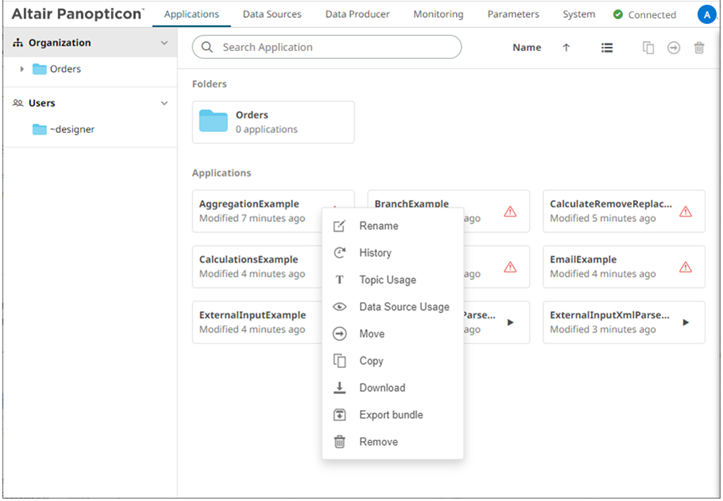Click the CalculateRemoveReplace warning icon
This screenshot has width=723, height=501.
(685, 211)
